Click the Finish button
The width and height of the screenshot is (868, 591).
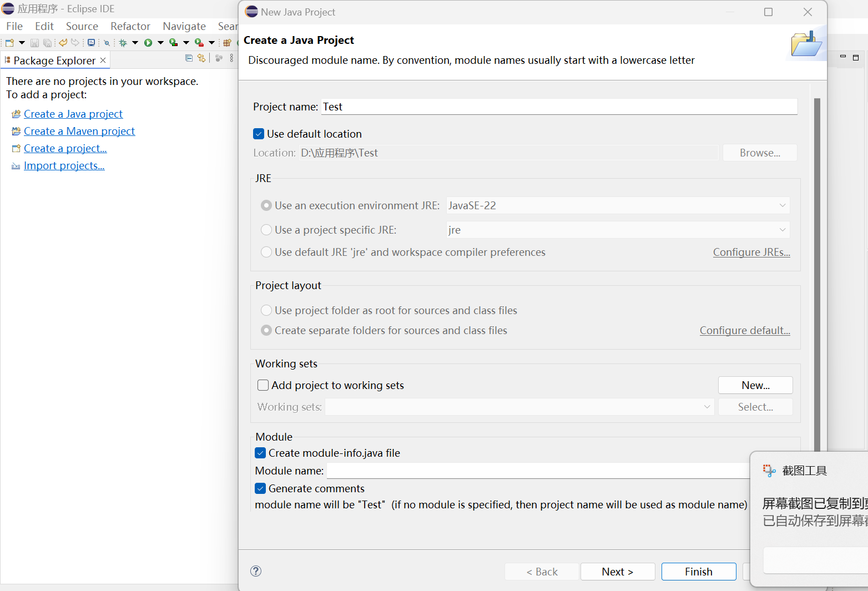click(698, 572)
